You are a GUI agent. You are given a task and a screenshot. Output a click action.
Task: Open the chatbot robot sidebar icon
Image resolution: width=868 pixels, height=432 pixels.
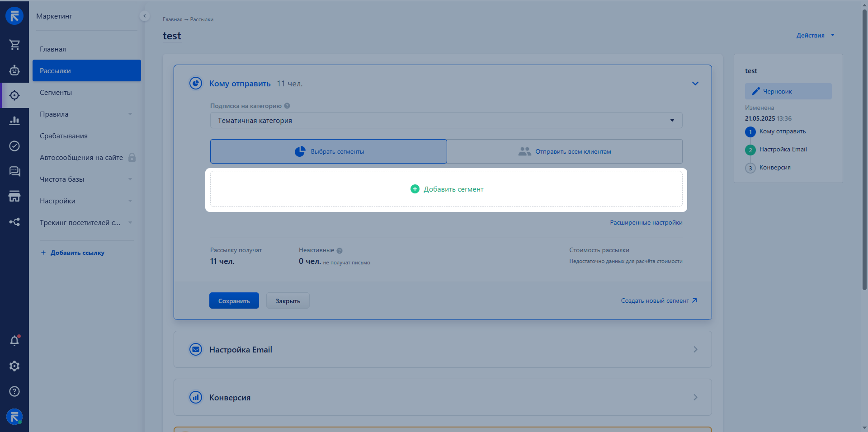tap(14, 70)
